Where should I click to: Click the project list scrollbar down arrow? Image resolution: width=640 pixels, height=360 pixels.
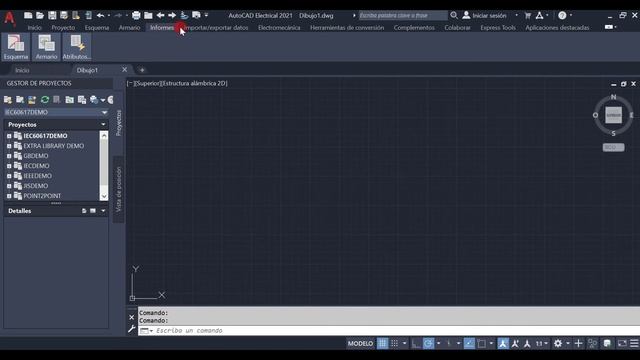[104, 196]
